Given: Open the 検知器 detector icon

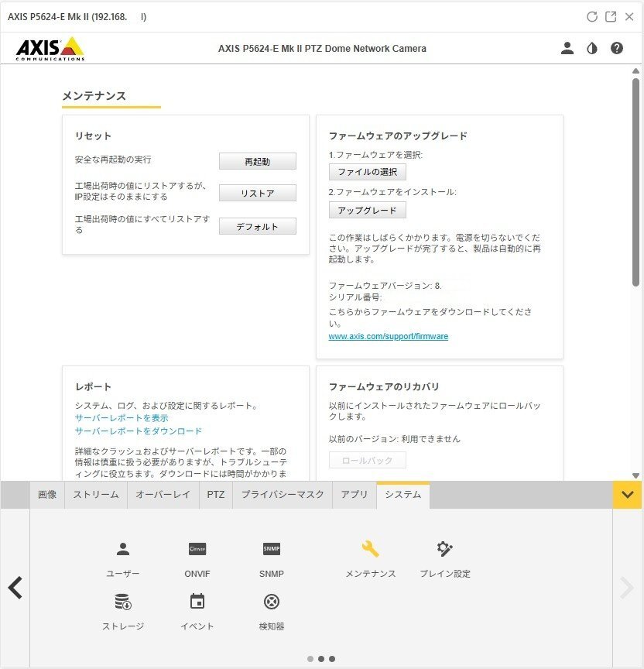Looking at the screenshot, I should pyautogui.click(x=271, y=602).
